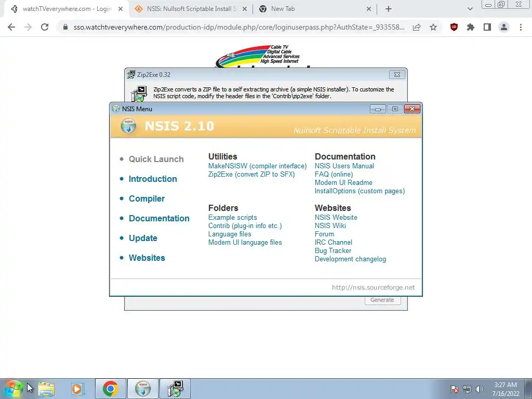Close the New Tab browser tab
The image size is (532, 399).
(369, 9)
